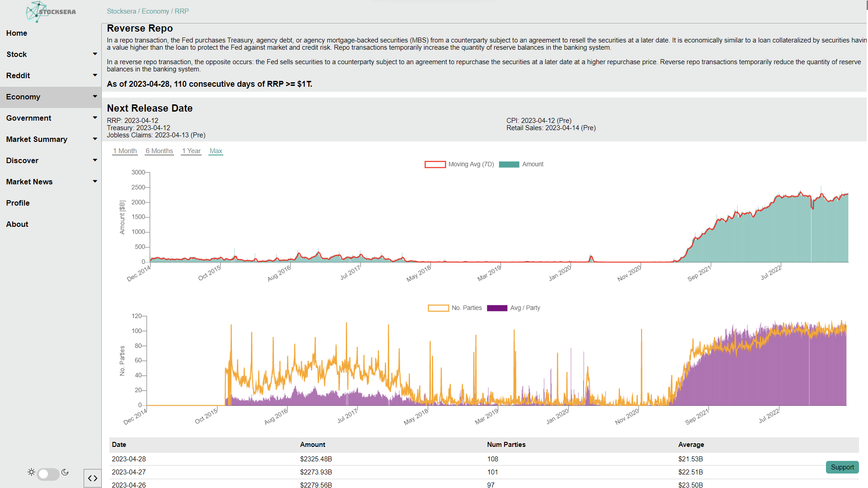Viewport: 868px width, 488px height.
Task: Click the moon dark-mode icon
Action: [65, 472]
